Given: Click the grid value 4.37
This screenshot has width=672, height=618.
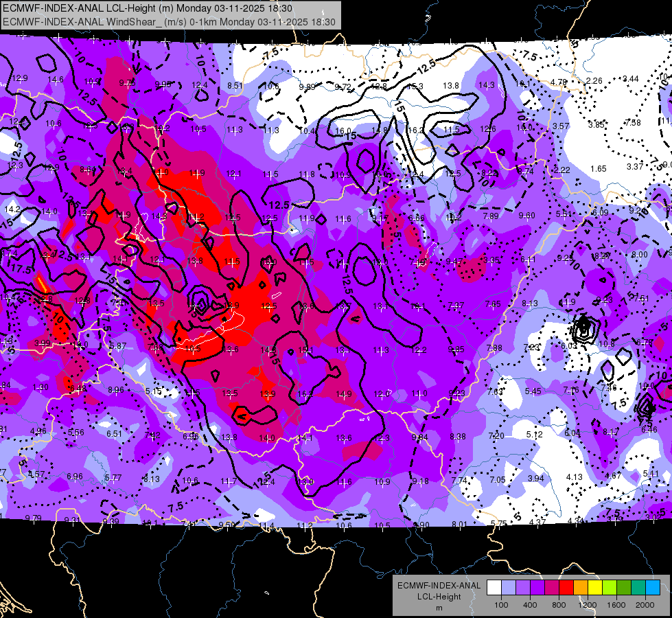Looking at the screenshot, I should tap(537, 522).
